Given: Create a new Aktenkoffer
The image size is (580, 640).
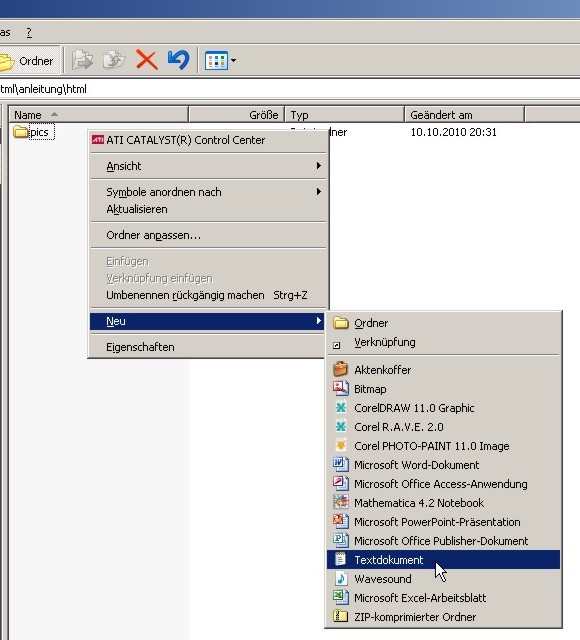Looking at the screenshot, I should (443, 370).
